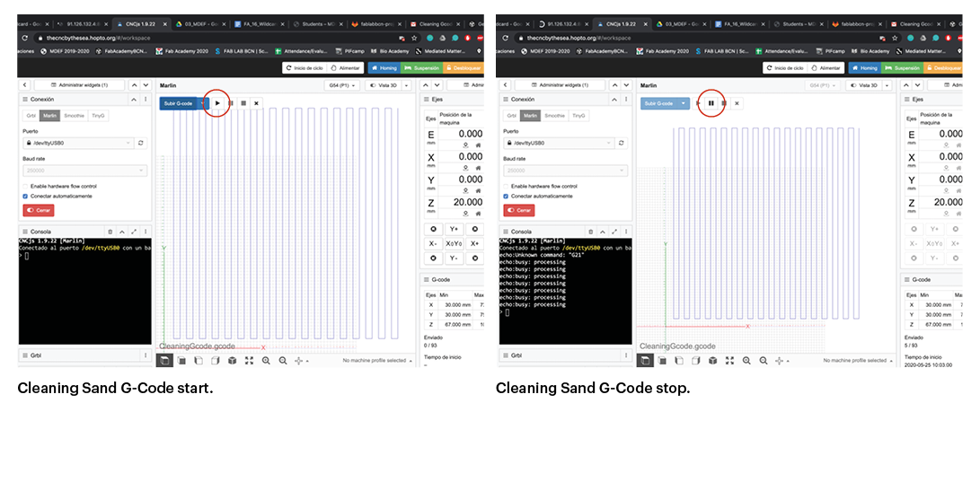Toggle Conectar automaticamente checkbox, right screenshot

(x=507, y=196)
